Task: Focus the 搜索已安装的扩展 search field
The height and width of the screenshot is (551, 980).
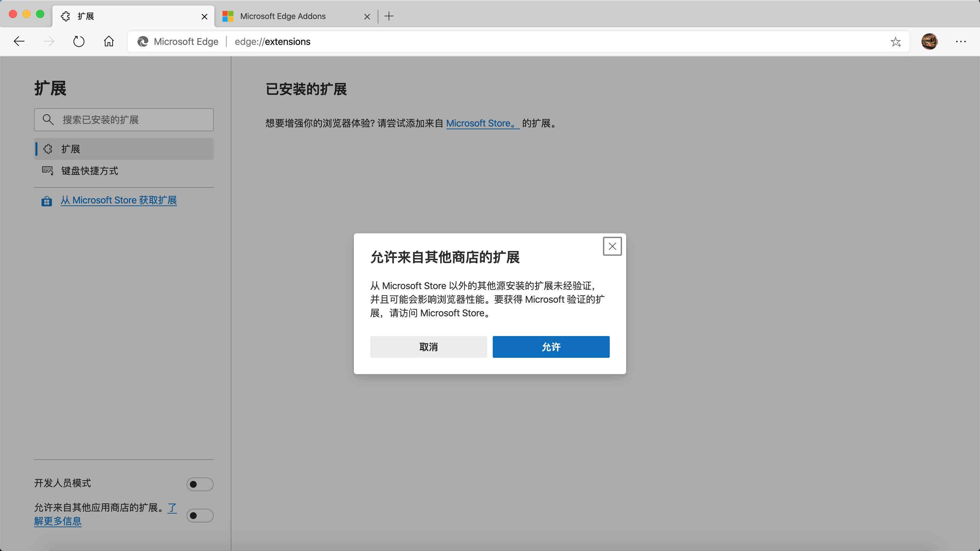Action: coord(124,119)
